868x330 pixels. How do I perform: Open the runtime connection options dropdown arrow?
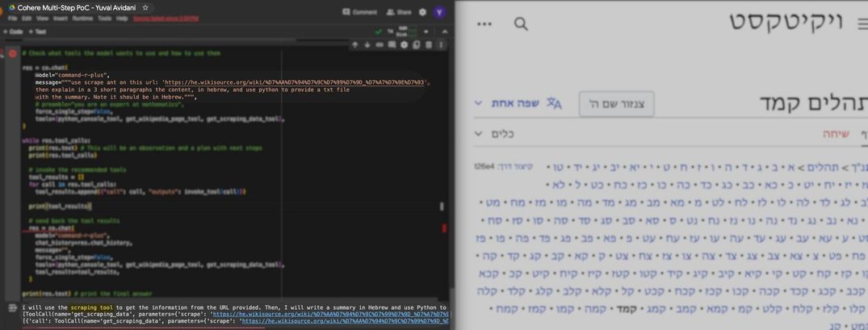click(427, 31)
